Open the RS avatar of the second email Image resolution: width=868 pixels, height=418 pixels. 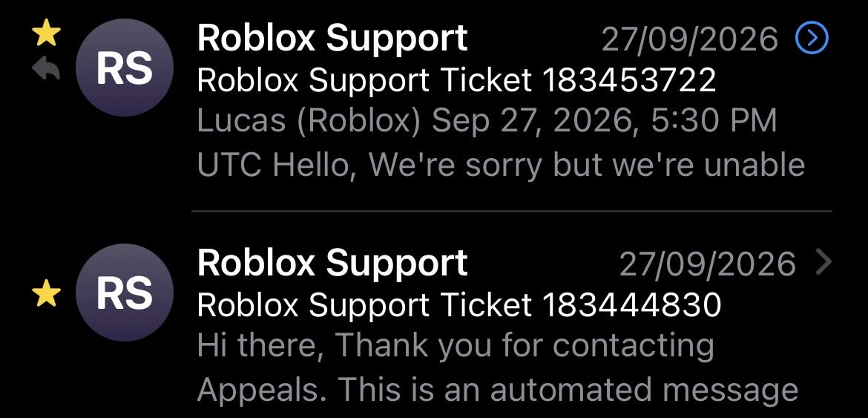(125, 293)
